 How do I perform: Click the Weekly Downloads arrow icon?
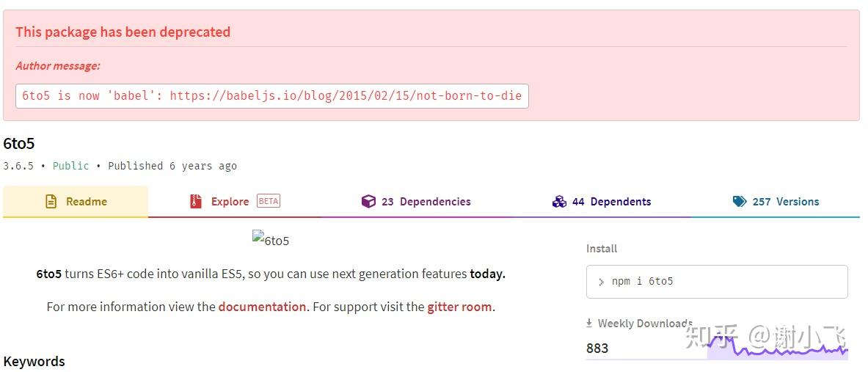coord(589,324)
